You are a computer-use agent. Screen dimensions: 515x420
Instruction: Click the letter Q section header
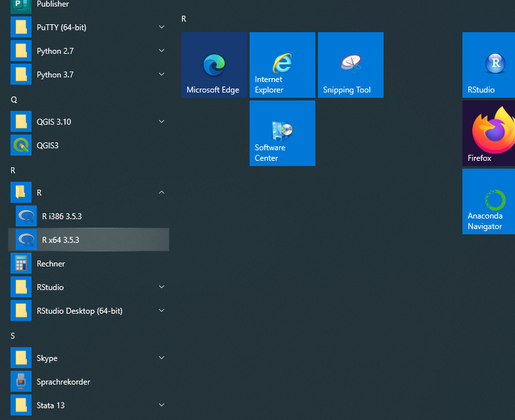click(14, 99)
